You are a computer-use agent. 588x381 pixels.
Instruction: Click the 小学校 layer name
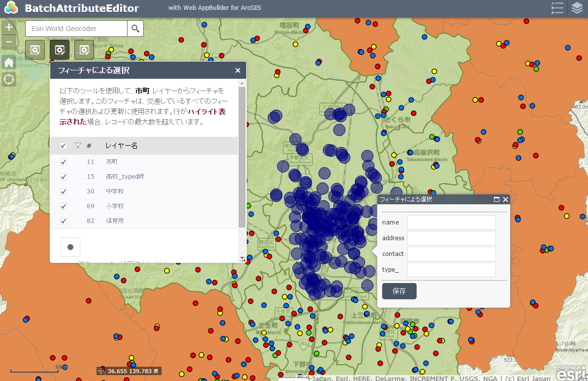[x=115, y=206]
